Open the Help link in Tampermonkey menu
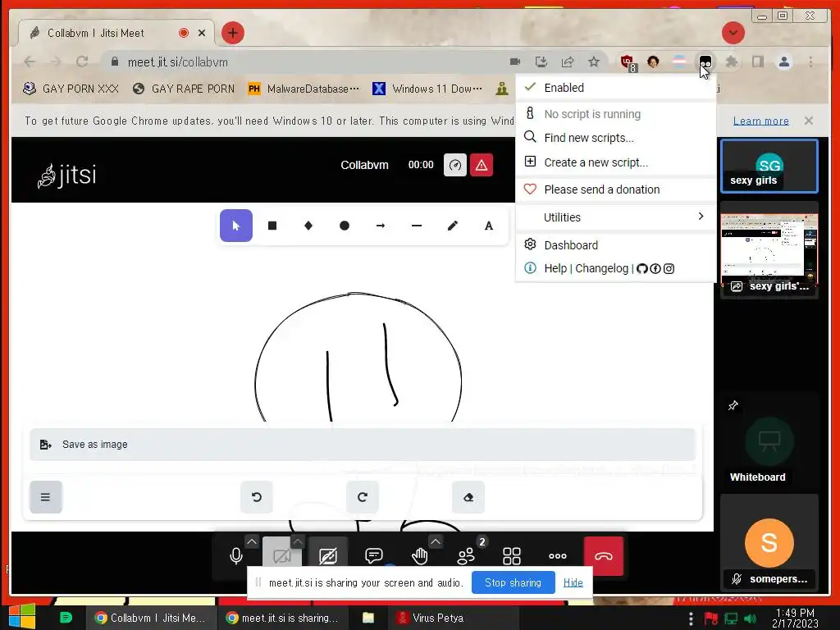 point(555,268)
